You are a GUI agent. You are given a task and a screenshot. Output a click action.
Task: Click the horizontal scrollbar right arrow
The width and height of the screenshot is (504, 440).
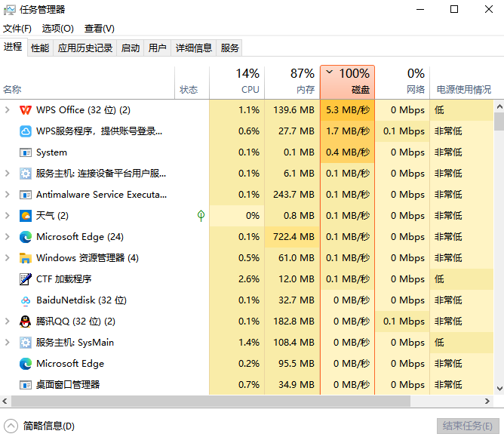coord(487,401)
